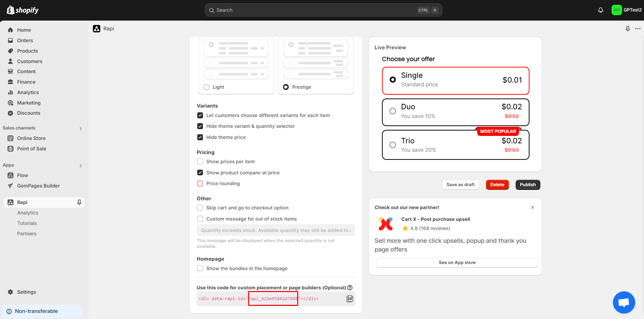Copy the custom placement code snippet
The height and width of the screenshot is (319, 644).
[350, 299]
